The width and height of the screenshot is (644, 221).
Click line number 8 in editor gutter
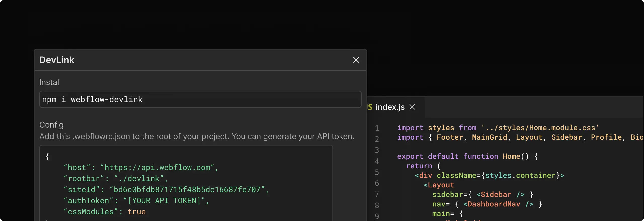coord(377,205)
